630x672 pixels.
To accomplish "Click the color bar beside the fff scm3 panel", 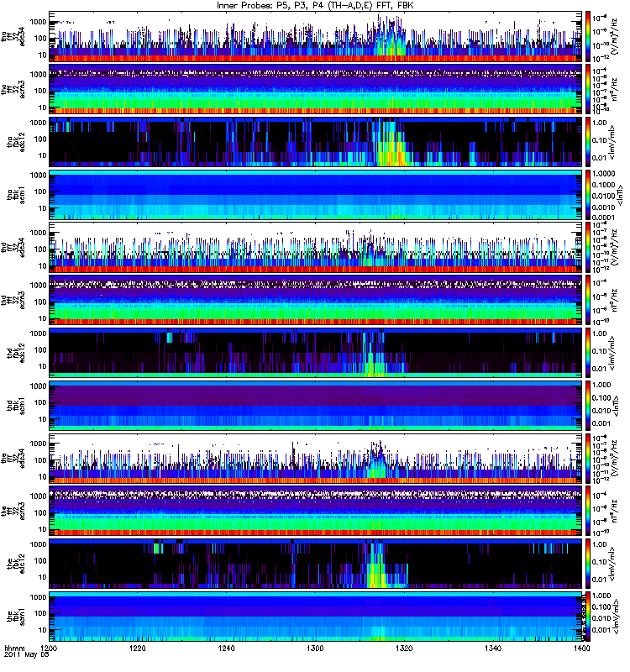I will click(x=587, y=511).
